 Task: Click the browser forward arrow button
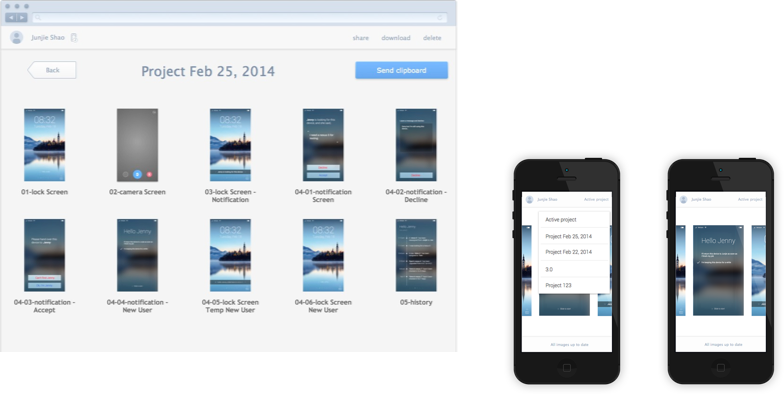pyautogui.click(x=22, y=18)
